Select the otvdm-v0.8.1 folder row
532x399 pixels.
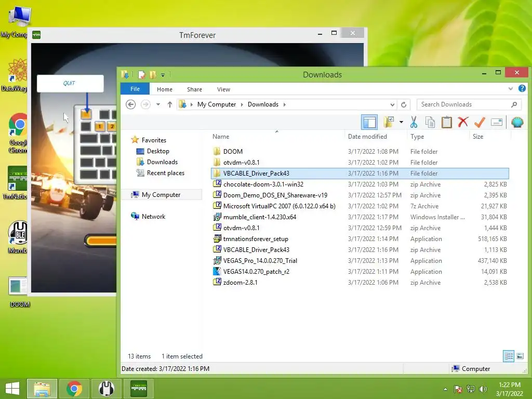click(360, 162)
